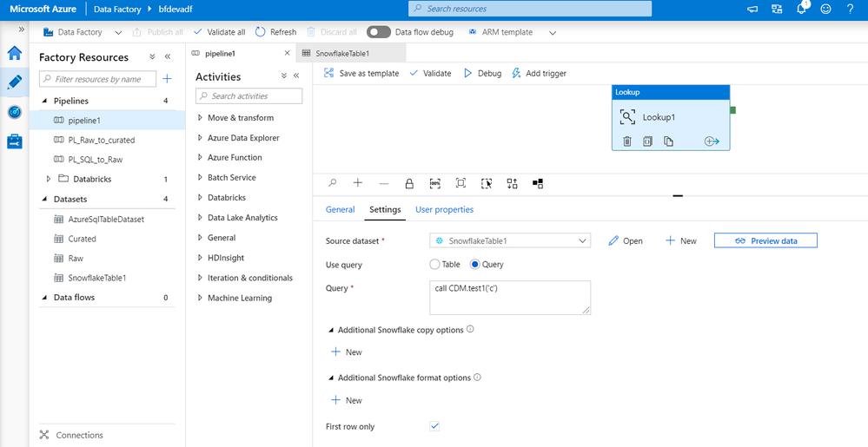The width and height of the screenshot is (868, 447).
Task: Toggle the canvas lasso selection
Action: click(487, 183)
